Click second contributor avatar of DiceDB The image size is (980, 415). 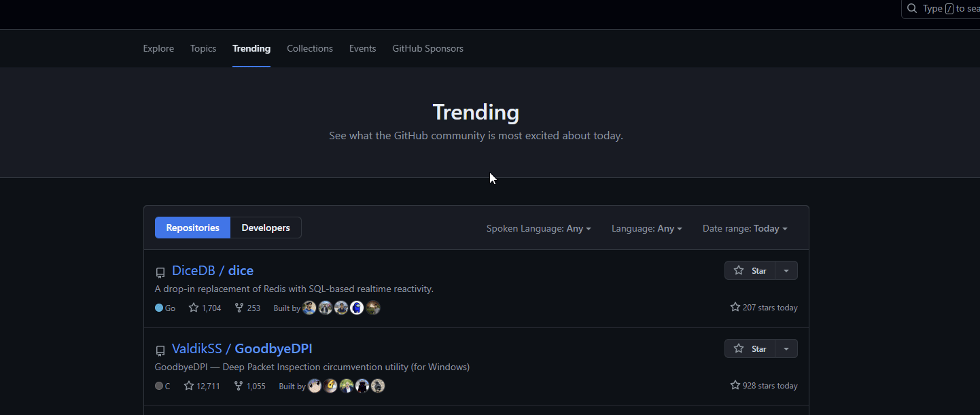coord(326,308)
